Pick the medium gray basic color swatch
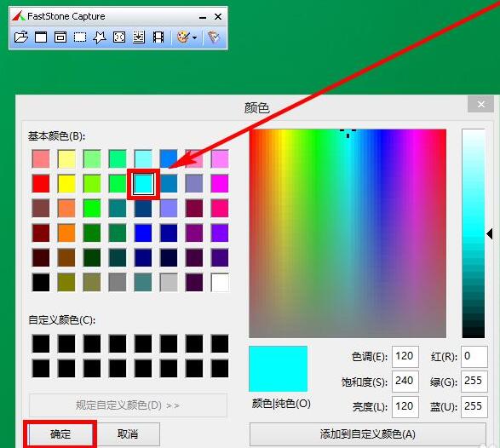This screenshot has height=448, width=500. tap(118, 283)
